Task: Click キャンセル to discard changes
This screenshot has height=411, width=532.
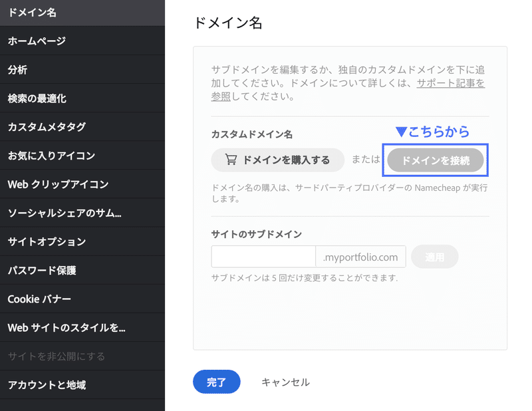Action: (x=285, y=382)
